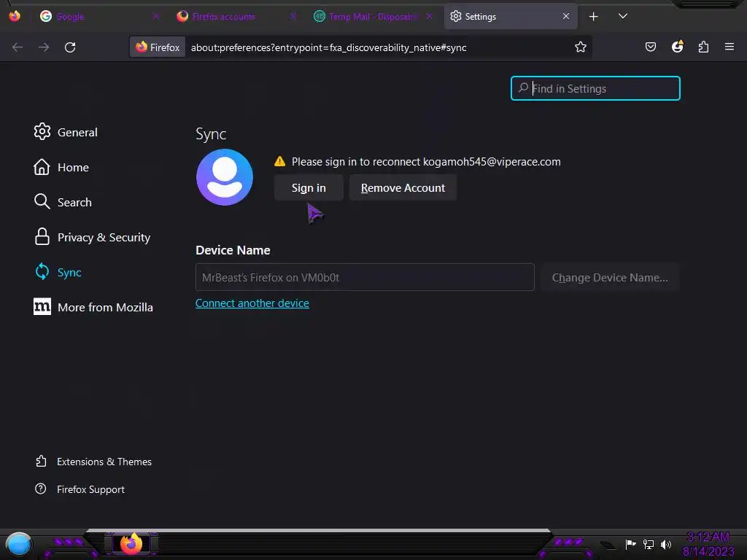Screen dimensions: 747x560
Task: Click the Firefox identity badge in address bar
Action: pyautogui.click(x=158, y=47)
